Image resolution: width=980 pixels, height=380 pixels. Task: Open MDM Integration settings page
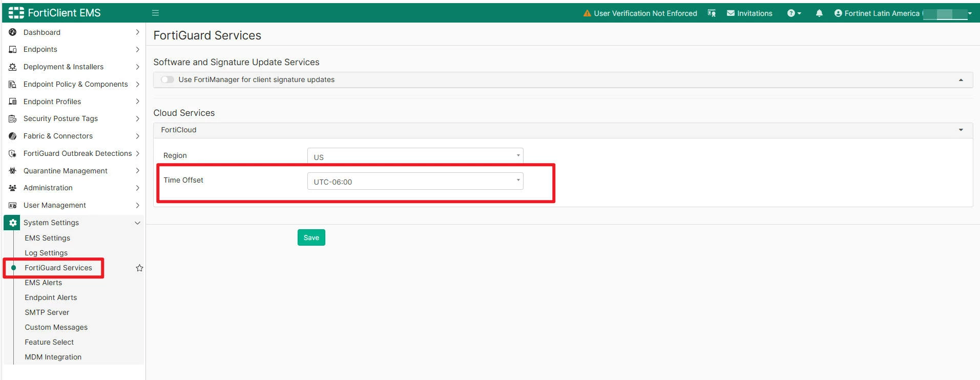pos(53,357)
